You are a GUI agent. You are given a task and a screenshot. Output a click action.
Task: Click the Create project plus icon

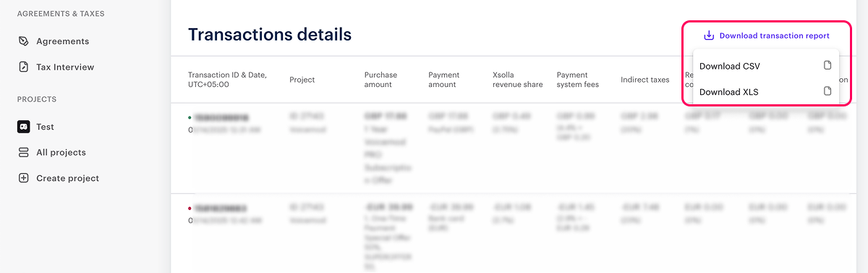point(24,178)
